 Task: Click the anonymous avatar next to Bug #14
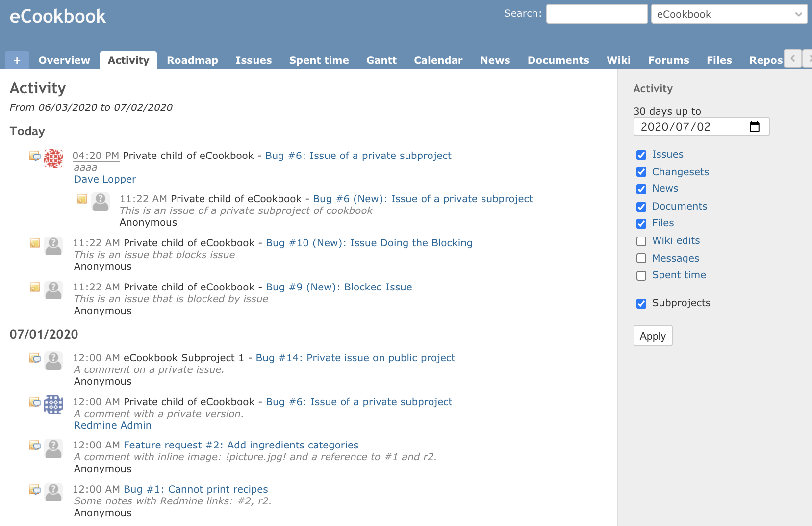click(x=53, y=361)
